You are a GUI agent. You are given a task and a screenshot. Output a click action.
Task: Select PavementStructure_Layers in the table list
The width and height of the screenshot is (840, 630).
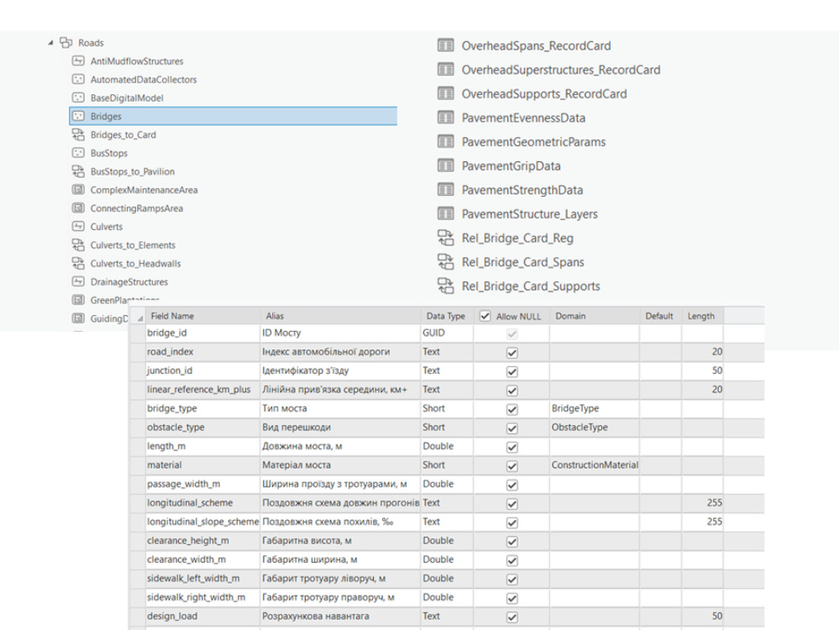(x=529, y=213)
